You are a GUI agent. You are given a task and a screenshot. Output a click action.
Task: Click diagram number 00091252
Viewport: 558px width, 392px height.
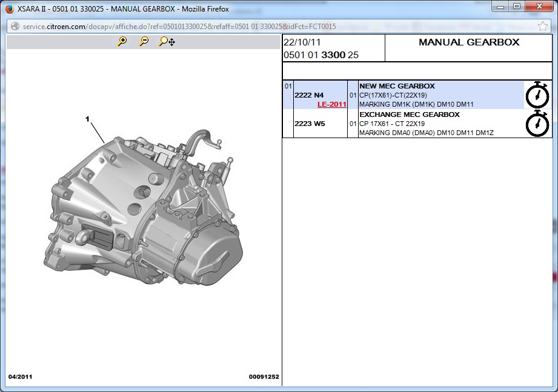(264, 377)
